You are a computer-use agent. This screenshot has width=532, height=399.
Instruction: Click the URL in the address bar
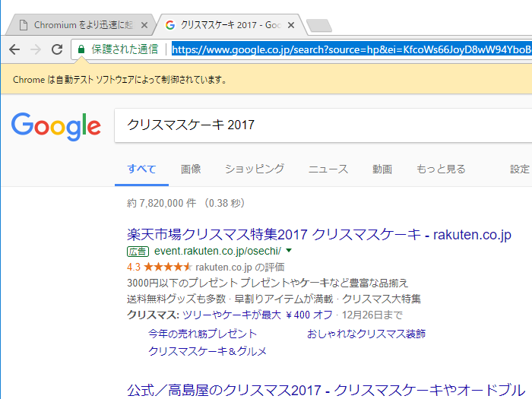click(x=351, y=50)
